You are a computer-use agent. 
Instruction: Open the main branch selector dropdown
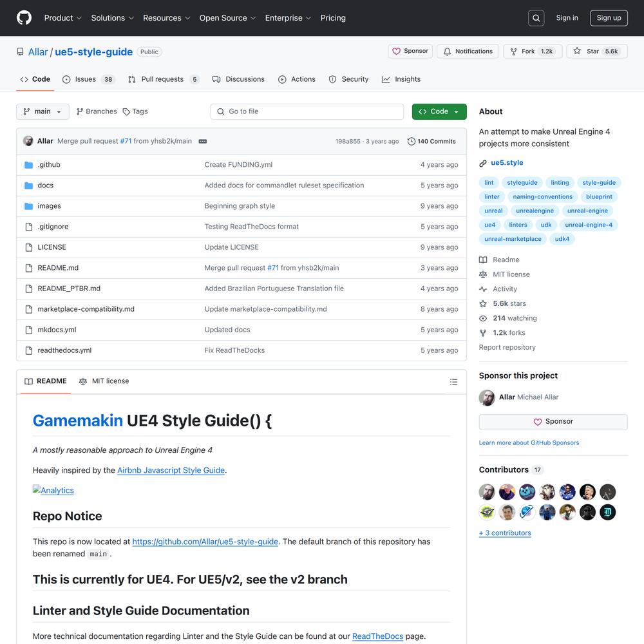[43, 111]
